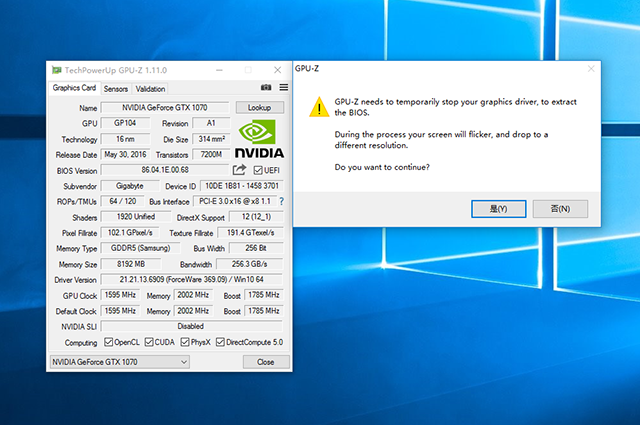The width and height of the screenshot is (640, 425).
Task: Open the GPU-Z hamburger menu icon
Action: (284, 87)
